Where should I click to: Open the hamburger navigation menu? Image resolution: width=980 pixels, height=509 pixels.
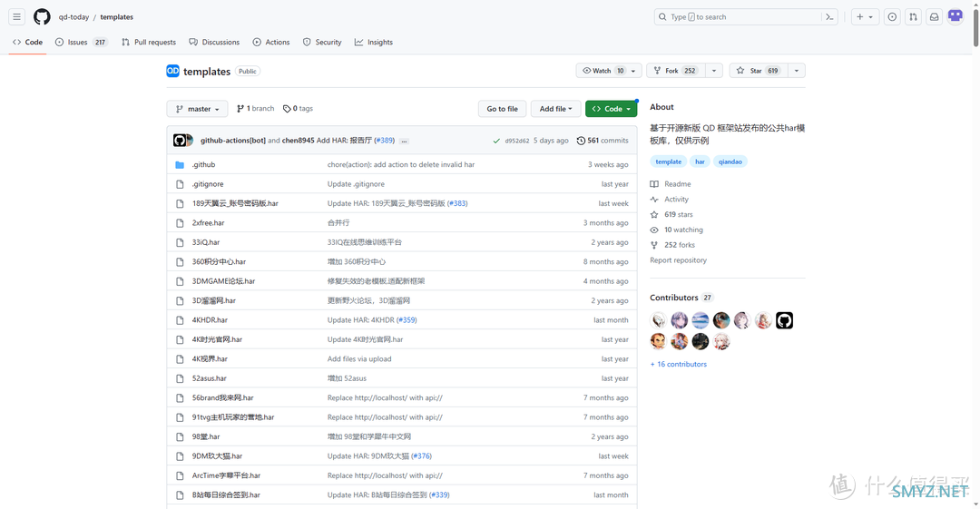point(17,17)
